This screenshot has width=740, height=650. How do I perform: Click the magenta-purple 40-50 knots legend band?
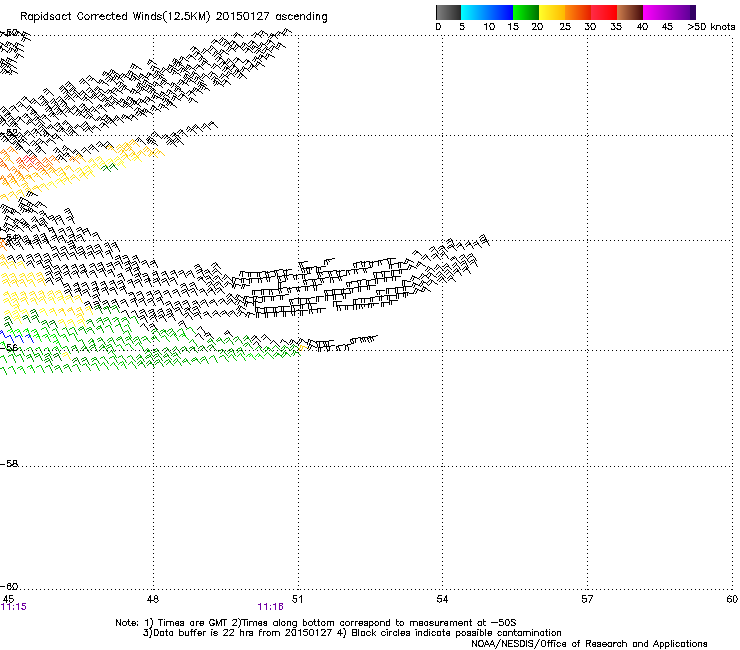click(669, 12)
